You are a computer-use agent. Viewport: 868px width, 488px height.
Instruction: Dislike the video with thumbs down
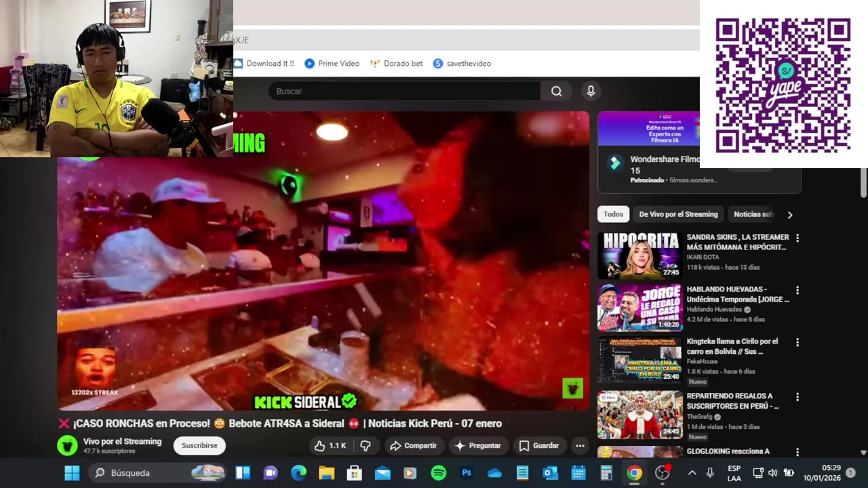[366, 445]
